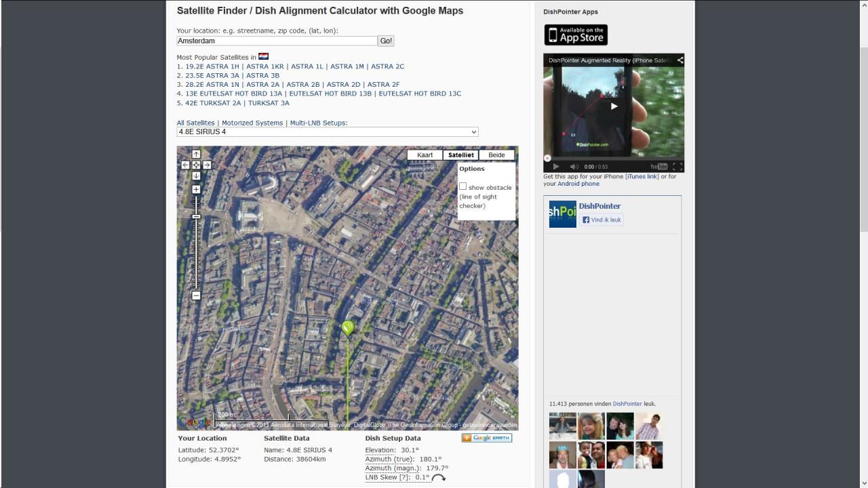868x488 pixels.
Task: Select the 19.2E ASTRA 1H satellite link
Action: [x=212, y=66]
